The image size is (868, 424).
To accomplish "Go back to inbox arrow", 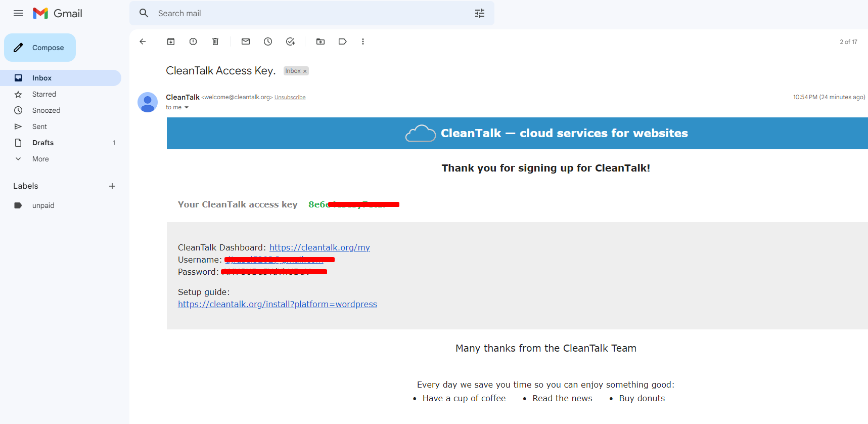I will pyautogui.click(x=143, y=41).
